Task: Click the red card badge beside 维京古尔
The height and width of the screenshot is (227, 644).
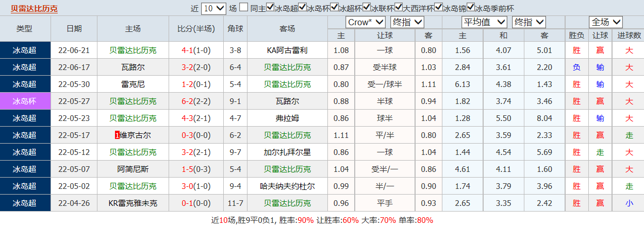Action: tap(117, 135)
